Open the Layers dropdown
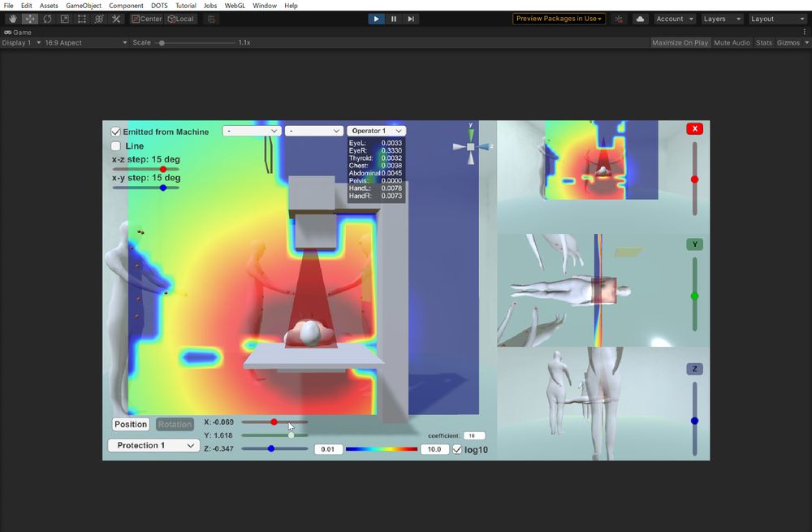Image resolution: width=812 pixels, height=532 pixels. point(722,19)
